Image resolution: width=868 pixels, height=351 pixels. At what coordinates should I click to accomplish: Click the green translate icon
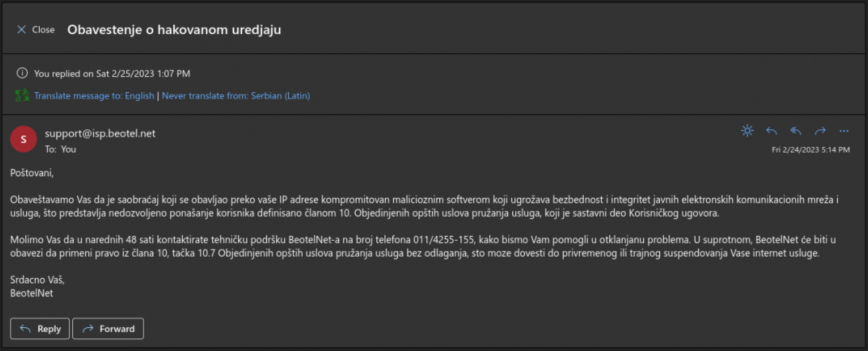[x=22, y=95]
